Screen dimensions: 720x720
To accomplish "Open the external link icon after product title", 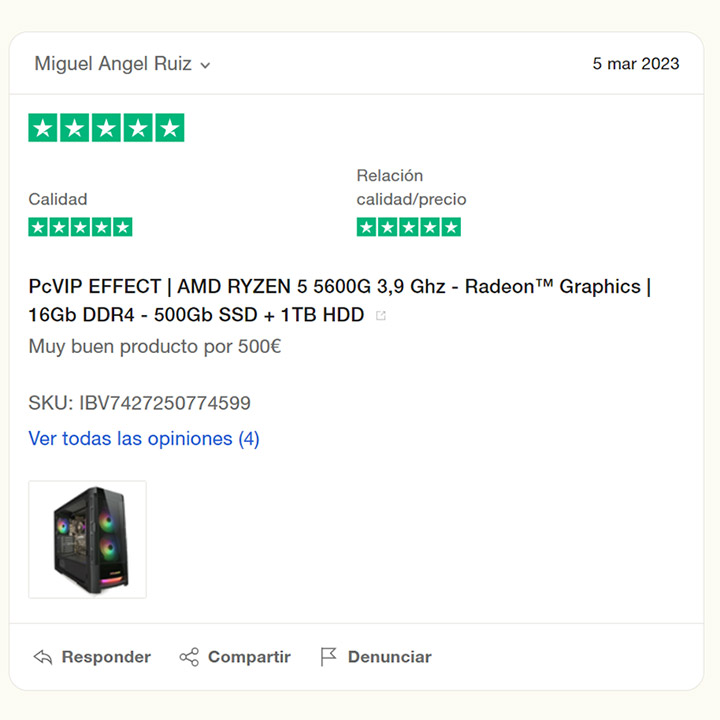I will (x=381, y=315).
